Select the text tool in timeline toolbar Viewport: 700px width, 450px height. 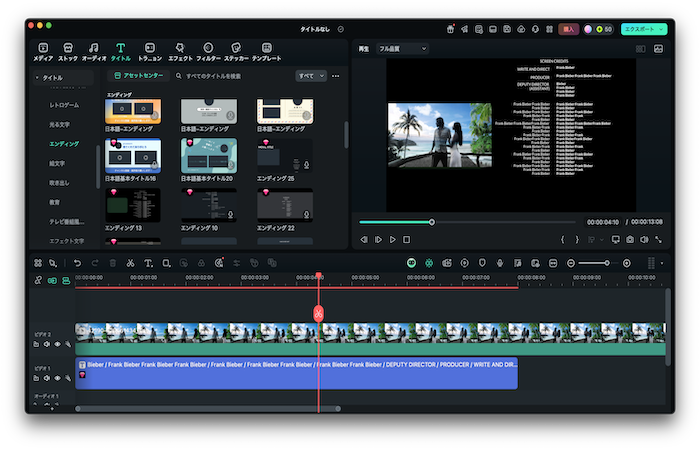(x=148, y=263)
